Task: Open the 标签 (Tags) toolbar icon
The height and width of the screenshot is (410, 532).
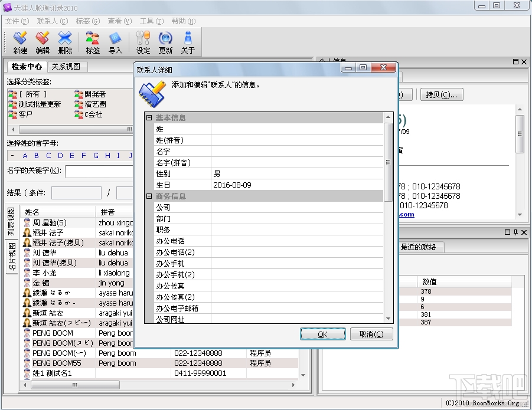Action: click(93, 42)
